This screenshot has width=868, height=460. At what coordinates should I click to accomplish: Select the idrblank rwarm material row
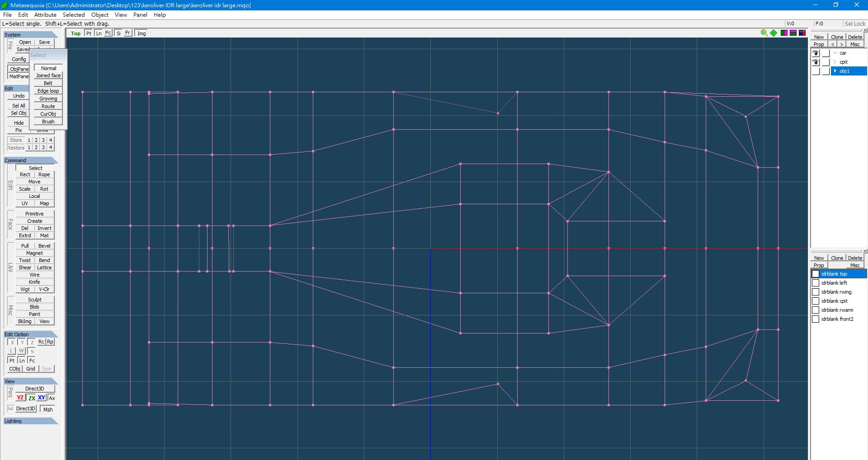click(x=839, y=310)
